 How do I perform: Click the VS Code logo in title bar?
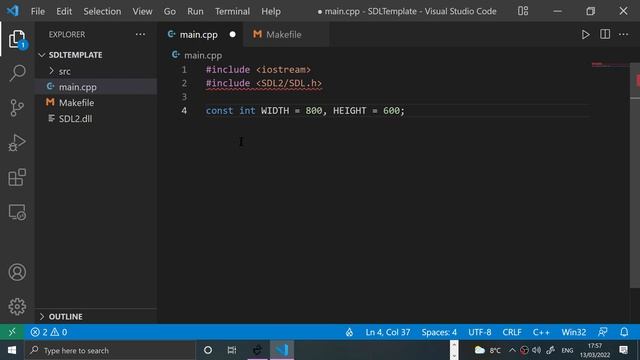click(13, 11)
